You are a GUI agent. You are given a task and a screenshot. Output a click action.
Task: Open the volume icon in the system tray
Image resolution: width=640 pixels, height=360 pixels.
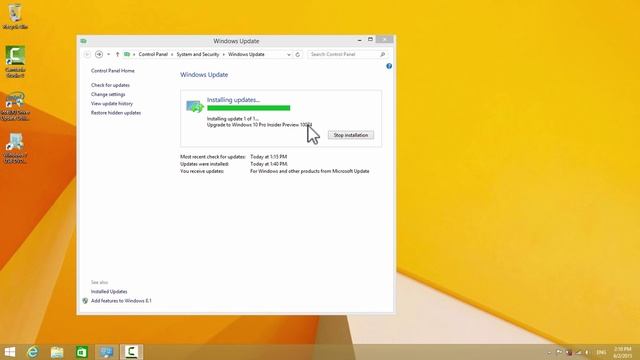pos(587,352)
